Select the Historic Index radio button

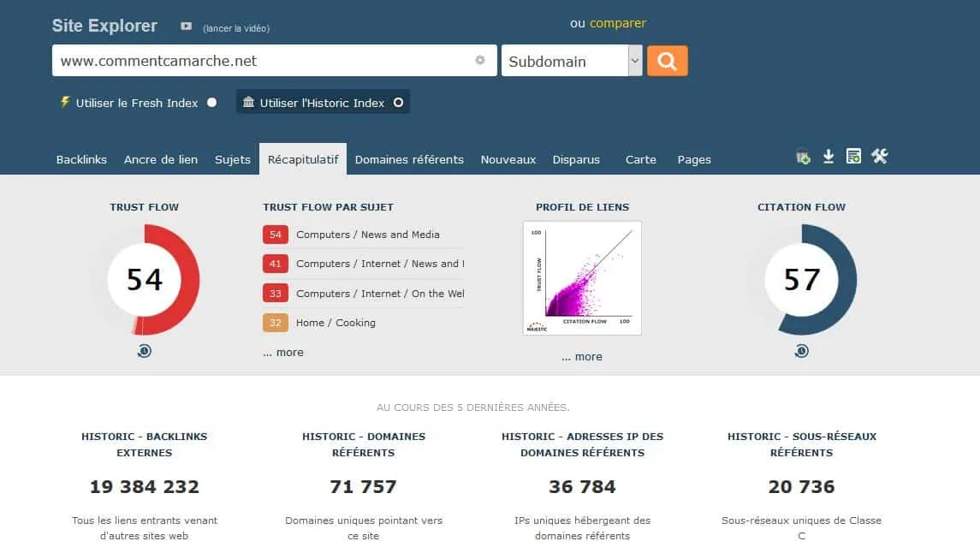[x=398, y=103]
